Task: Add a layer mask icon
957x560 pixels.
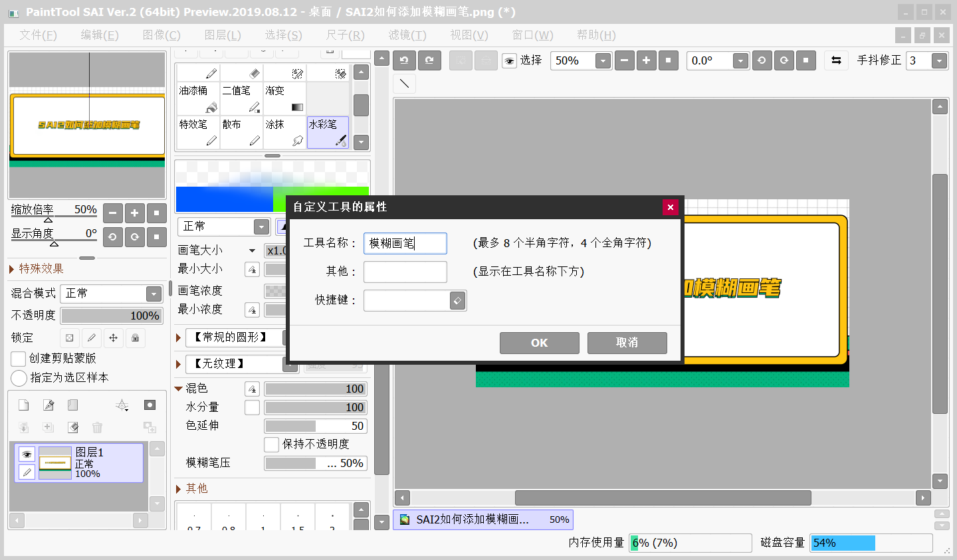Action: (x=150, y=405)
